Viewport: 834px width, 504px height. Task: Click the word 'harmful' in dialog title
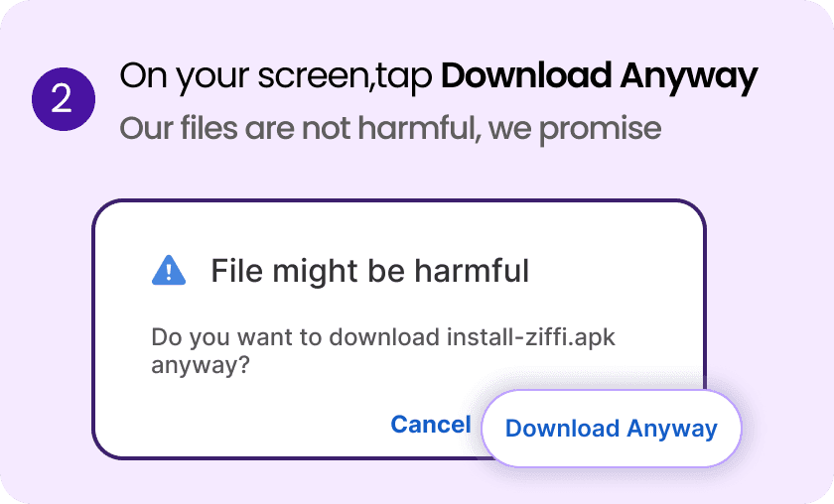(472, 271)
